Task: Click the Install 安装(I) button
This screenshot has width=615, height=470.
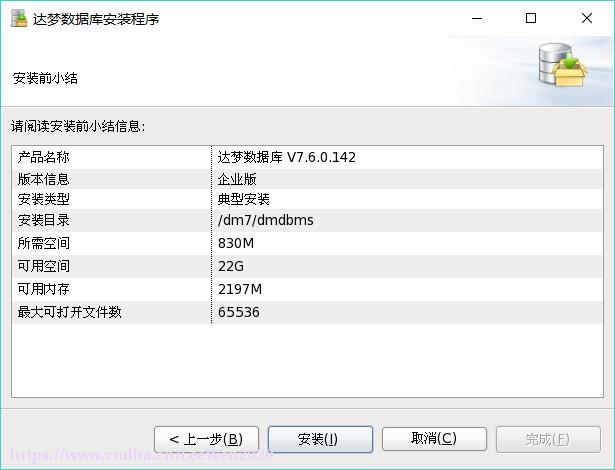Action: [x=320, y=439]
